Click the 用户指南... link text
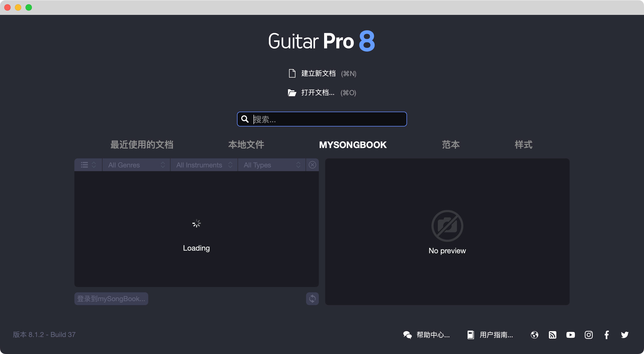644x354 pixels. [x=496, y=335]
